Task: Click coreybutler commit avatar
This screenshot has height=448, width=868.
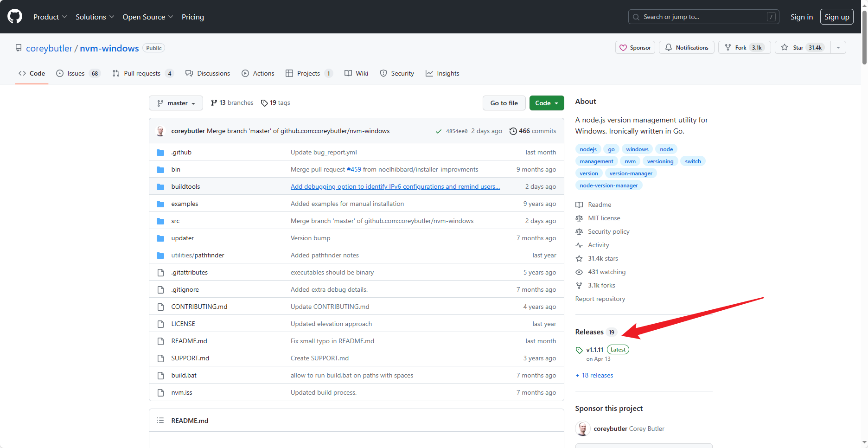Action: click(x=160, y=131)
